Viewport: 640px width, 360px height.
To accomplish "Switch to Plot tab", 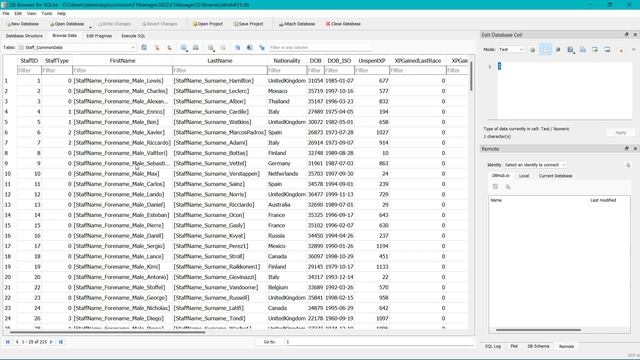I will click(x=514, y=346).
